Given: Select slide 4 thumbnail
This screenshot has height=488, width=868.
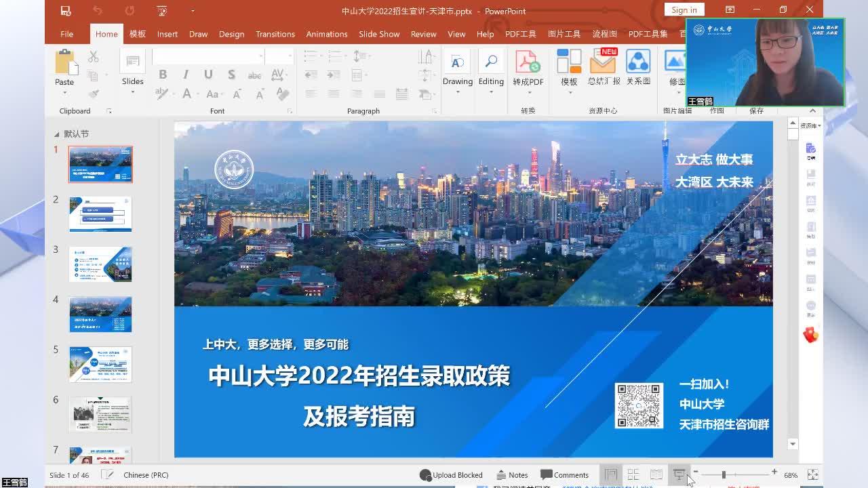Looking at the screenshot, I should pyautogui.click(x=100, y=314).
